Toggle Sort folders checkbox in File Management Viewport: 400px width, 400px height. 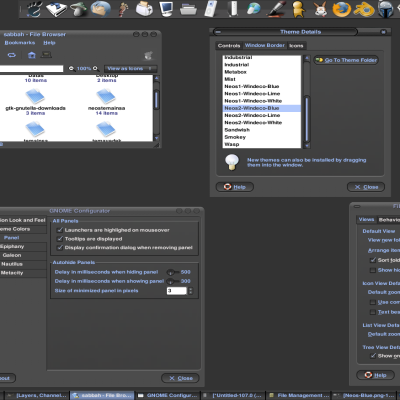pos(373,260)
